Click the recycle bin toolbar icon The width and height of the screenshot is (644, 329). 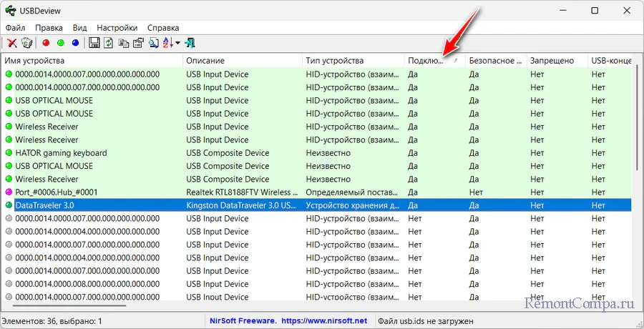[x=26, y=43]
